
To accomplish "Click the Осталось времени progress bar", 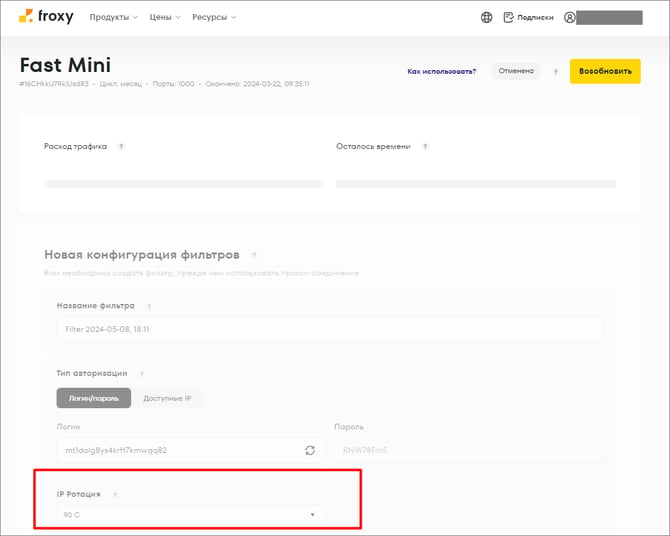I will [x=476, y=184].
